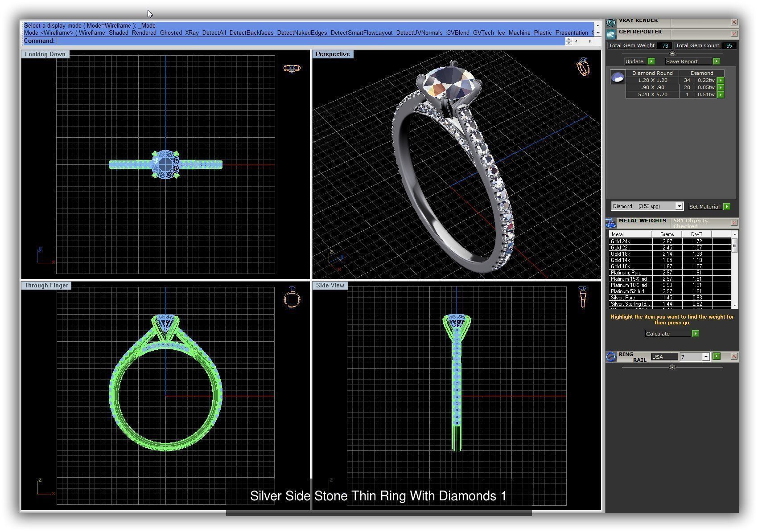This screenshot has height=532, width=758.
Task: Close the Metal Weights panel
Action: click(734, 223)
